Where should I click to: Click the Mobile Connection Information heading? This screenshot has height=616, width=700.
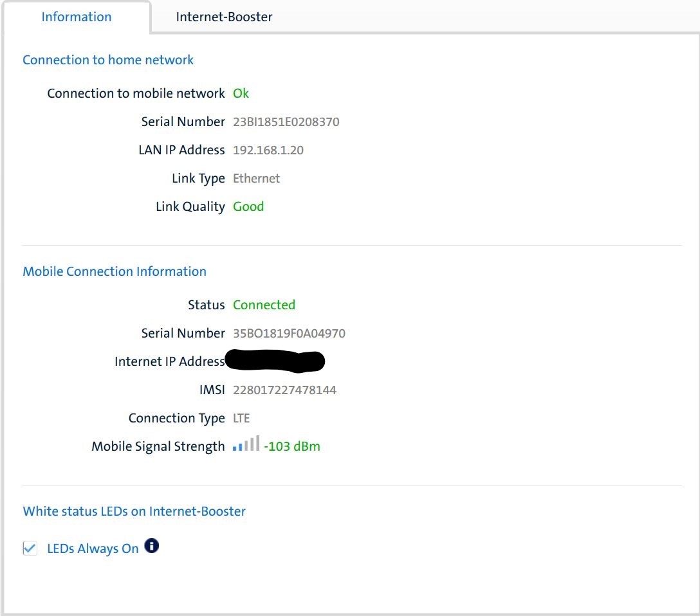click(115, 271)
